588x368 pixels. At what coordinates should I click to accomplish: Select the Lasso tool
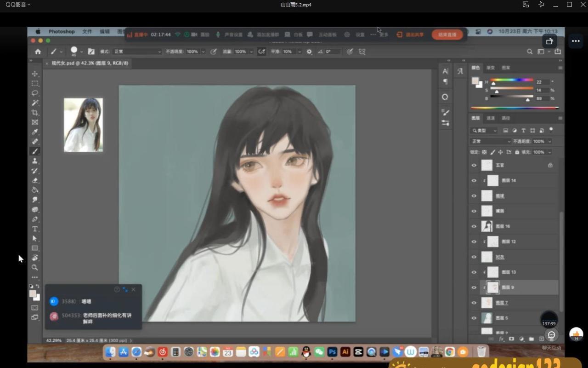pos(35,93)
